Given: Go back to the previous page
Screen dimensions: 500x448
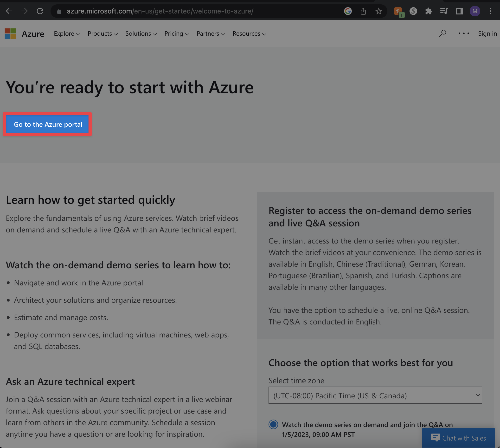Looking at the screenshot, I should tap(9, 11).
